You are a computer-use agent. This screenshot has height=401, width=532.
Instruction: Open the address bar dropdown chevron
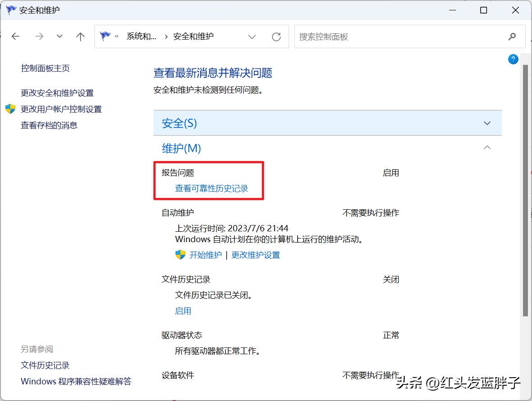[252, 37]
